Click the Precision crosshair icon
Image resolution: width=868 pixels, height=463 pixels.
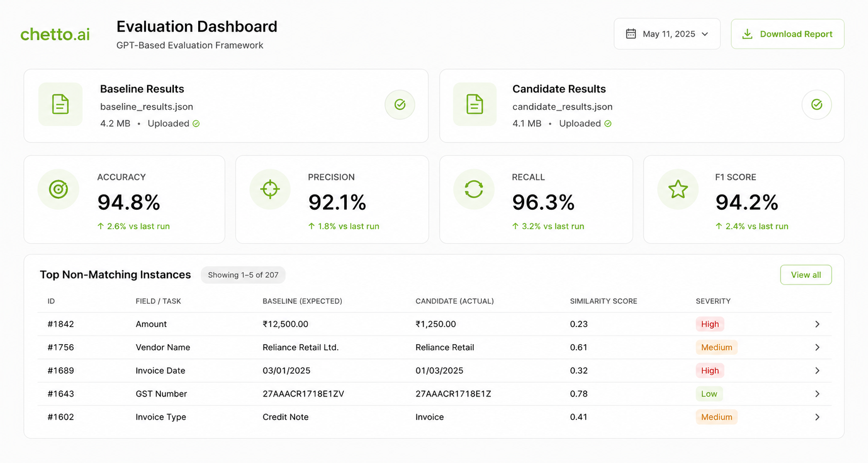[270, 189]
